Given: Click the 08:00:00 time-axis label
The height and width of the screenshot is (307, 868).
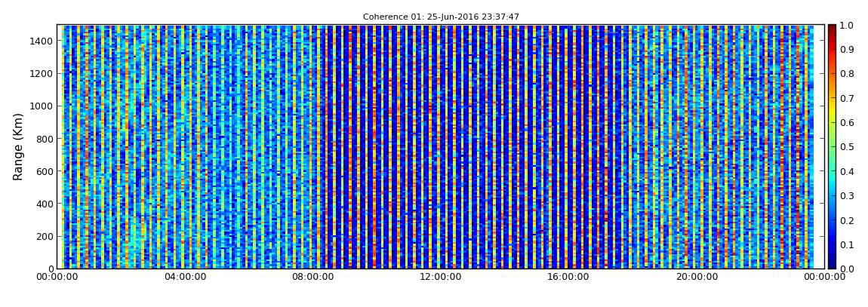Looking at the screenshot, I should point(313,277).
